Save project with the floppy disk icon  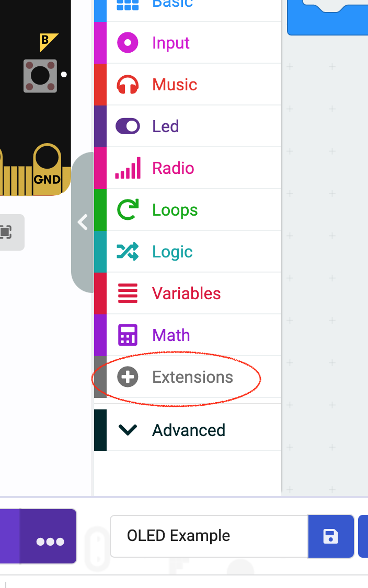(331, 536)
